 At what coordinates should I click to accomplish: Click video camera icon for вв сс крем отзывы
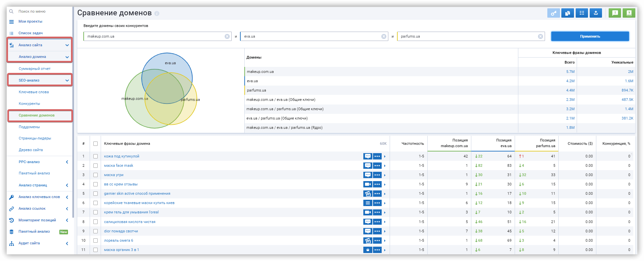(x=368, y=184)
